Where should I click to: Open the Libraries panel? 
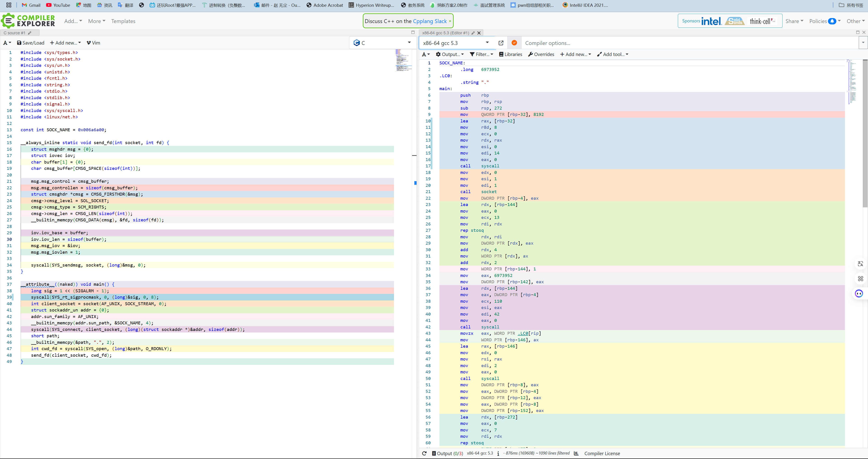[x=510, y=54]
